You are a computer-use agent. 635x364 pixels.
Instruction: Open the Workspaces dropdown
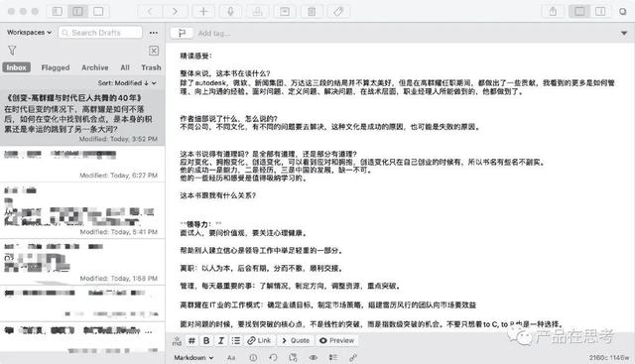tap(29, 32)
